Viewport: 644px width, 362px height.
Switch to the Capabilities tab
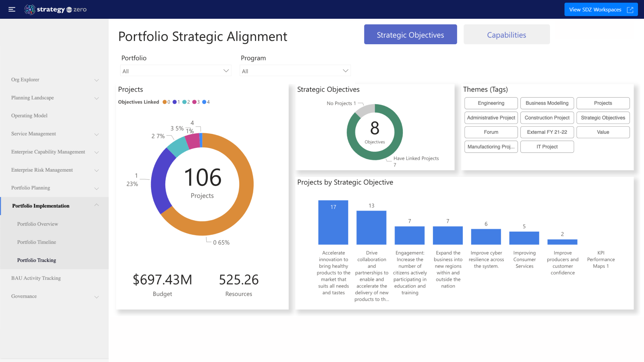coord(506,35)
